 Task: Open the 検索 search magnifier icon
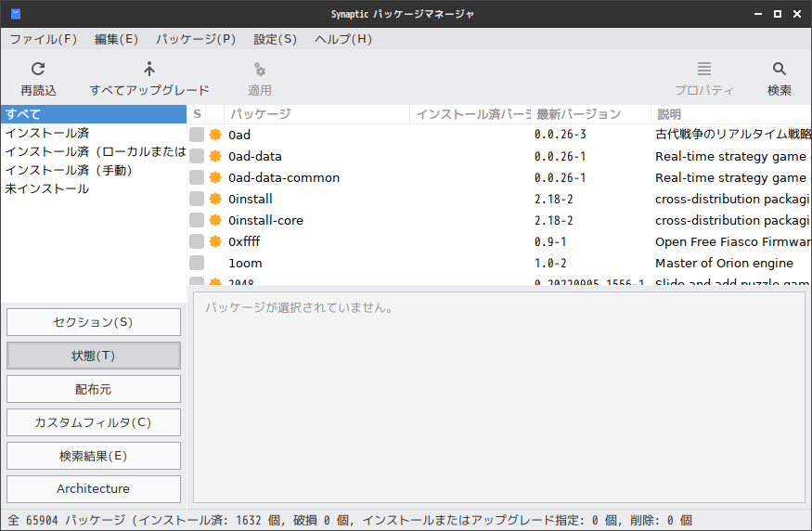(779, 69)
